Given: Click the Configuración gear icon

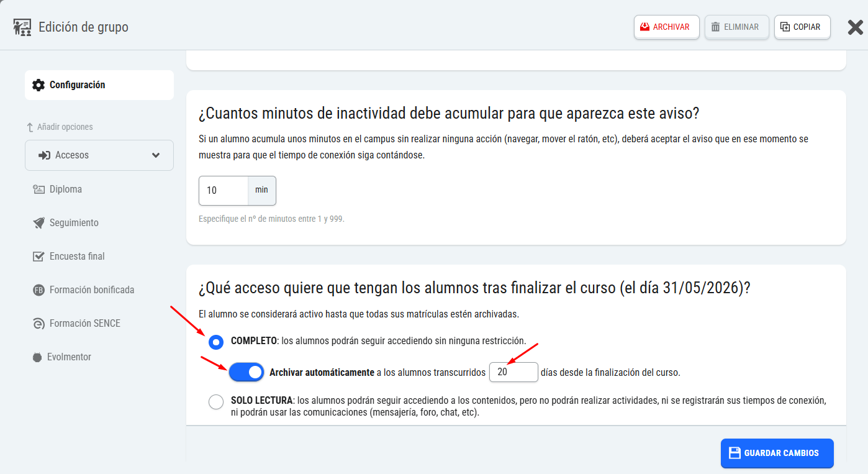Looking at the screenshot, I should click(38, 85).
